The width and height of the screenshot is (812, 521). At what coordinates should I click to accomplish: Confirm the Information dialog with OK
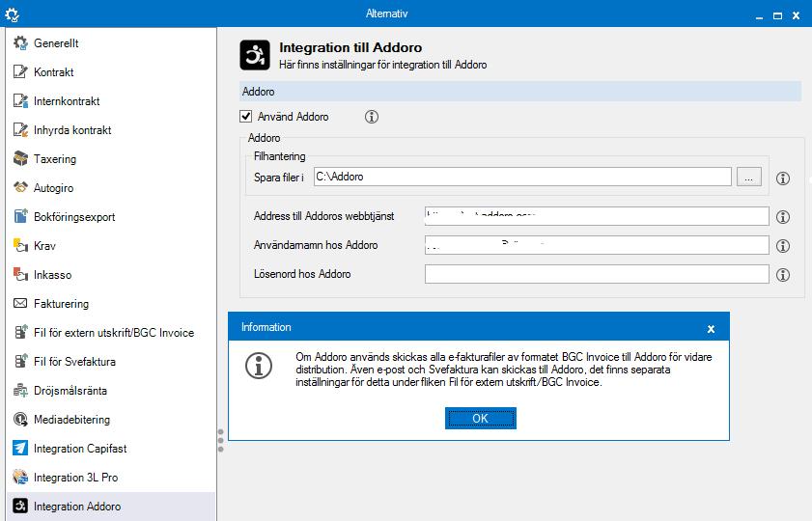coord(481,418)
